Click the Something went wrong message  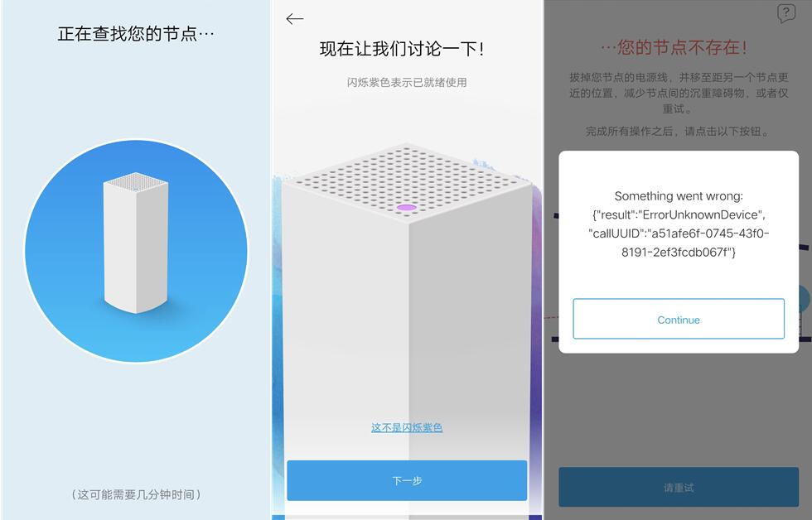(679, 196)
